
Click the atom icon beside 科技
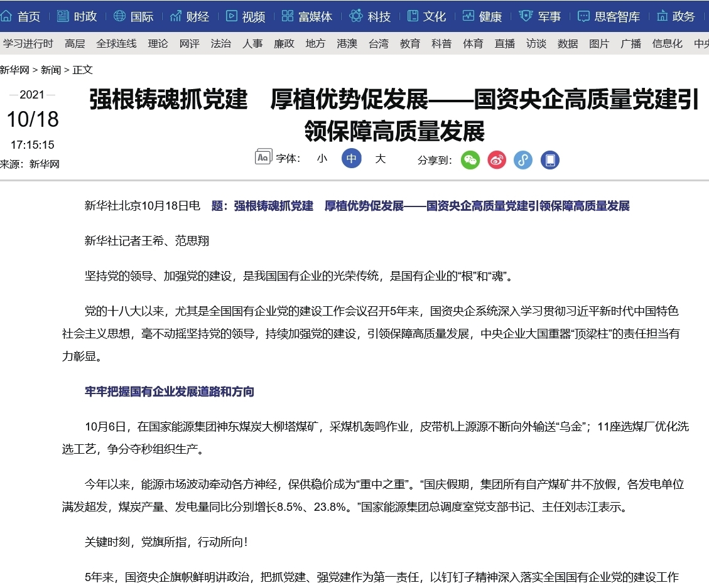click(x=356, y=16)
